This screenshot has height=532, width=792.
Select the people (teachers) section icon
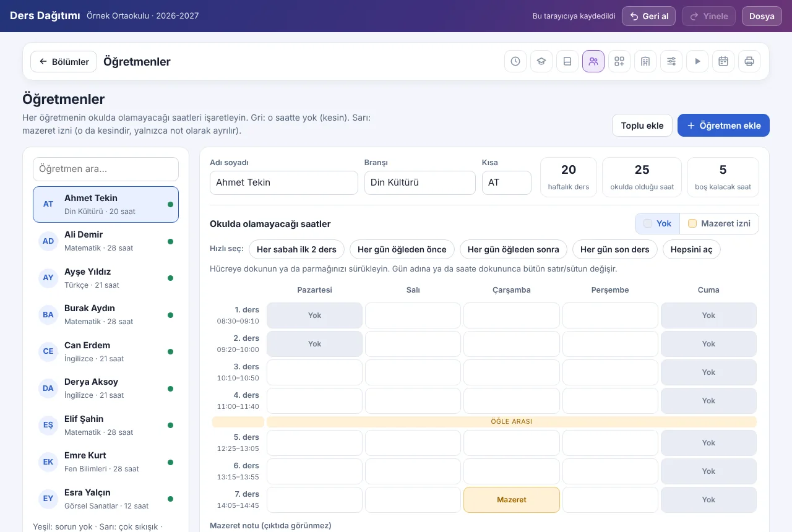pos(593,61)
